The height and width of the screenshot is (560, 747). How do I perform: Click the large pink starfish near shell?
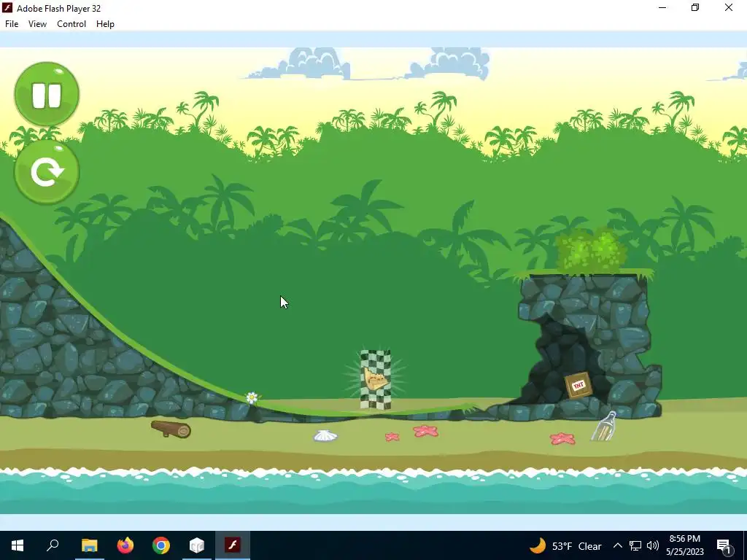426,431
